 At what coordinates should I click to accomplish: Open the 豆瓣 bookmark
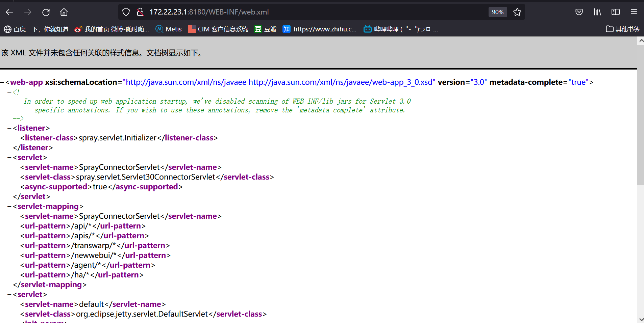(266, 29)
